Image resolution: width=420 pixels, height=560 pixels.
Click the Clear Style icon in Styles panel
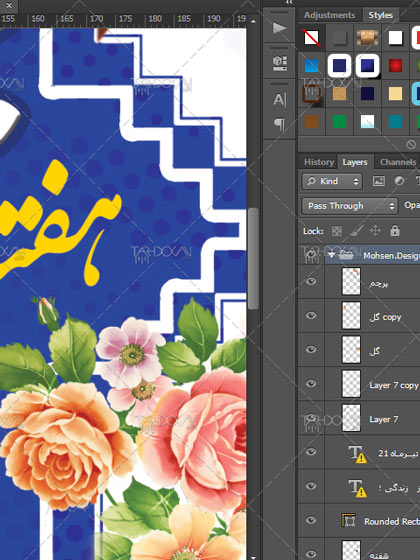pyautogui.click(x=411, y=144)
